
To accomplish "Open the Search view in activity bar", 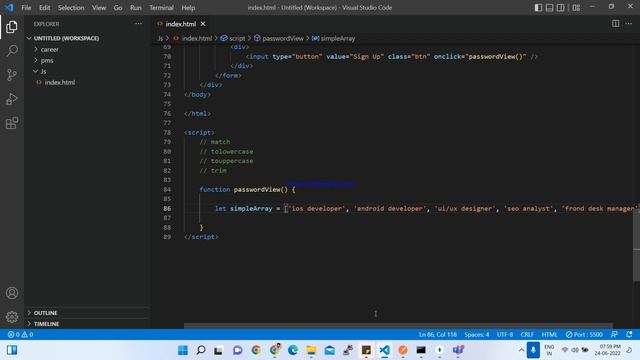I will pos(12,51).
